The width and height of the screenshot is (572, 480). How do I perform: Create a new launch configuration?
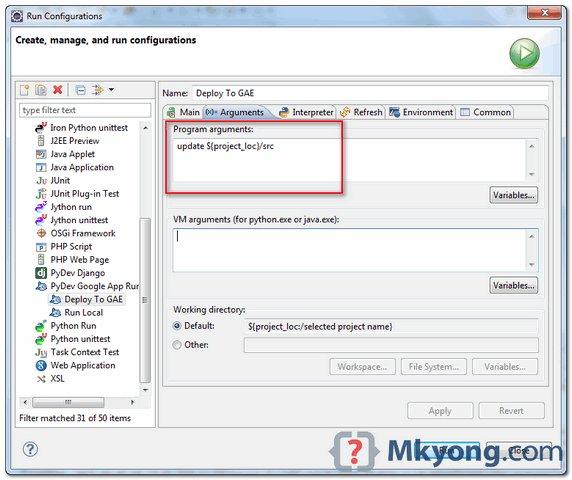pyautogui.click(x=25, y=90)
